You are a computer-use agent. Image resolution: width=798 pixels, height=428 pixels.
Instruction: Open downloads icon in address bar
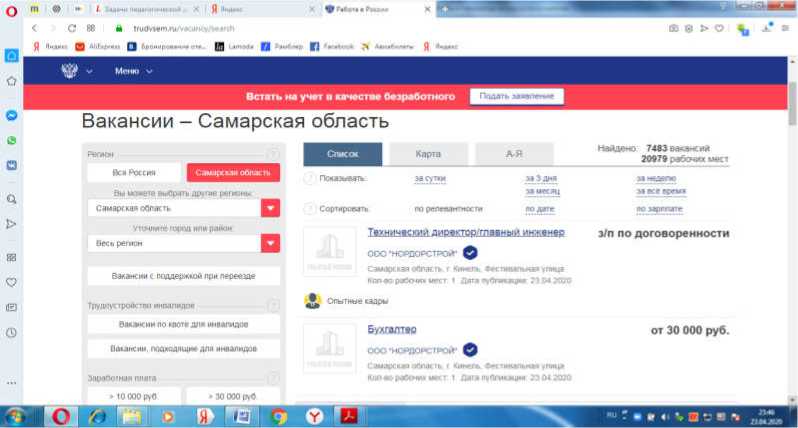pos(767,28)
